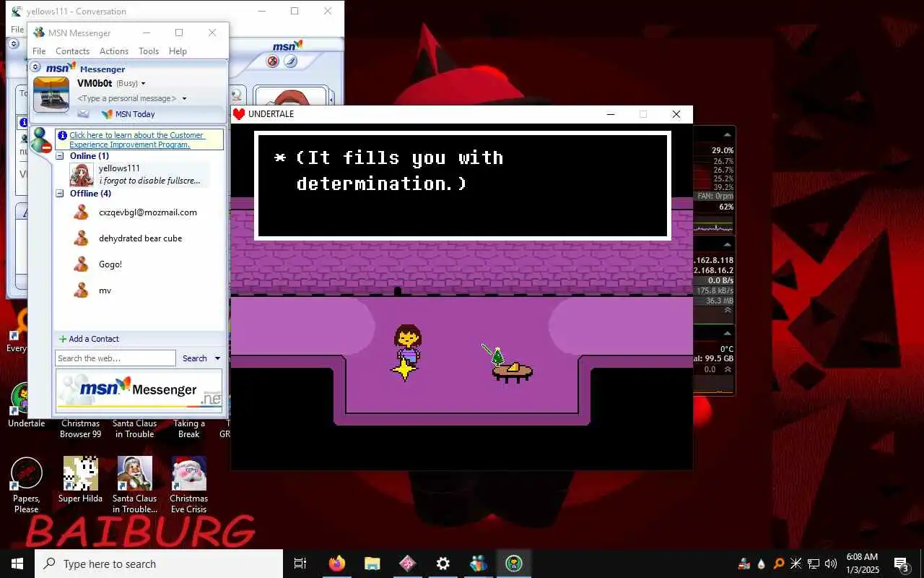Click the pen icon in Conversation window
This screenshot has height=578, width=924.
click(290, 61)
